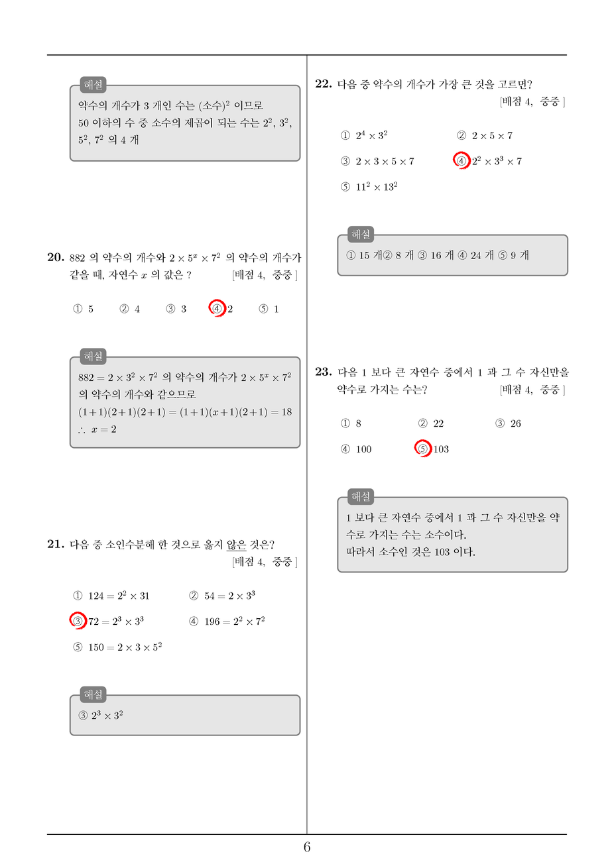Click circled answer ④ 2² × 3³ × 7
Screen dimensions: 614x868
click(x=488, y=160)
